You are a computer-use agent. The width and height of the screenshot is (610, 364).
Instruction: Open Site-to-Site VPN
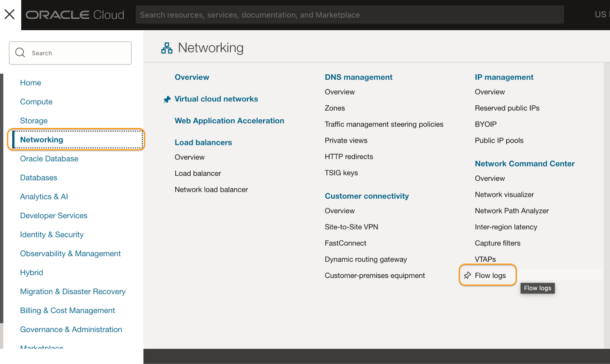(352, 227)
